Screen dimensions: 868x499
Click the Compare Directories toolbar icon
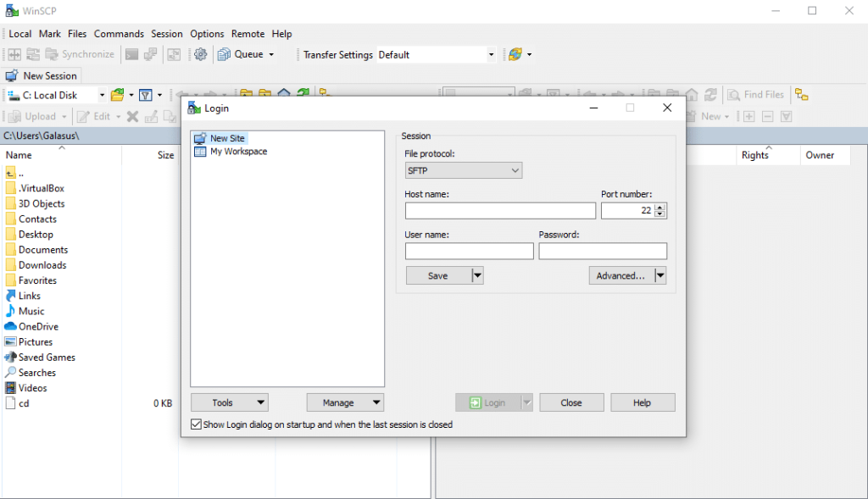click(14, 54)
